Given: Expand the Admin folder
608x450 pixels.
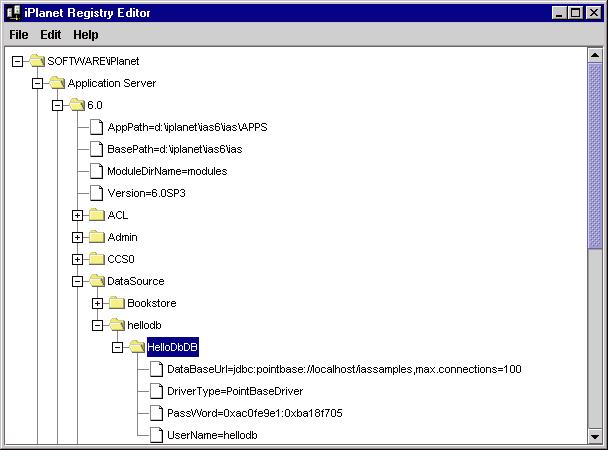Looking at the screenshot, I should point(78,237).
